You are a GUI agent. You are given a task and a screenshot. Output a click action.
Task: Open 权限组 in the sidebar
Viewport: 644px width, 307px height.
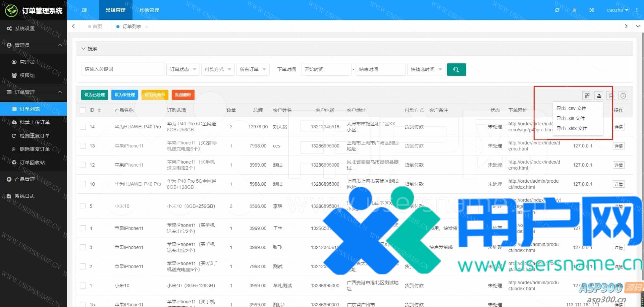(34, 75)
